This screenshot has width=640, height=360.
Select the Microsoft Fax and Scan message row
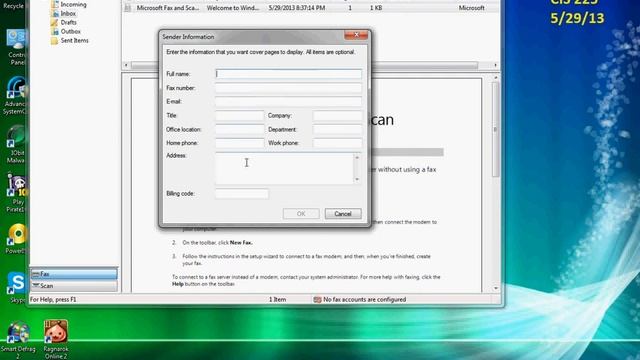click(x=311, y=8)
